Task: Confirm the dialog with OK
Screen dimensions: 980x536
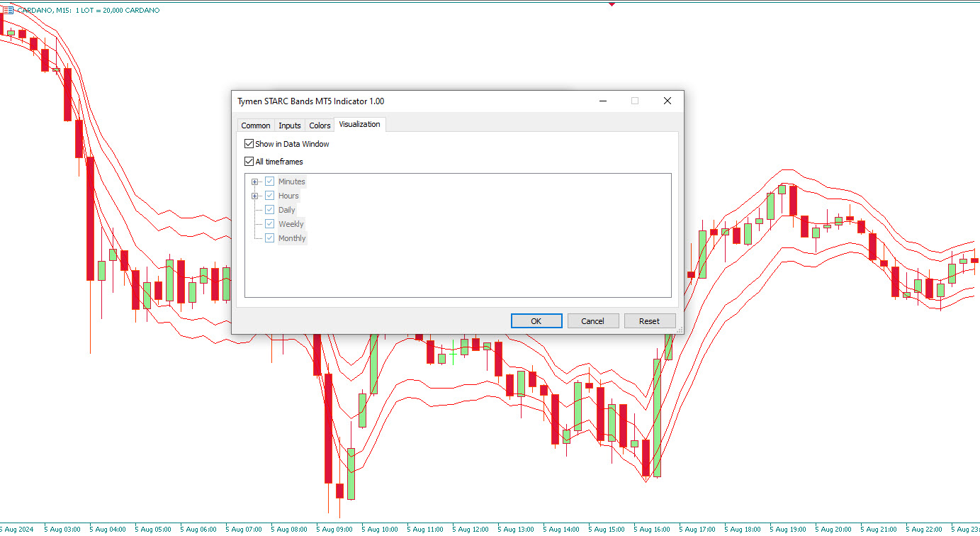Action: point(536,321)
